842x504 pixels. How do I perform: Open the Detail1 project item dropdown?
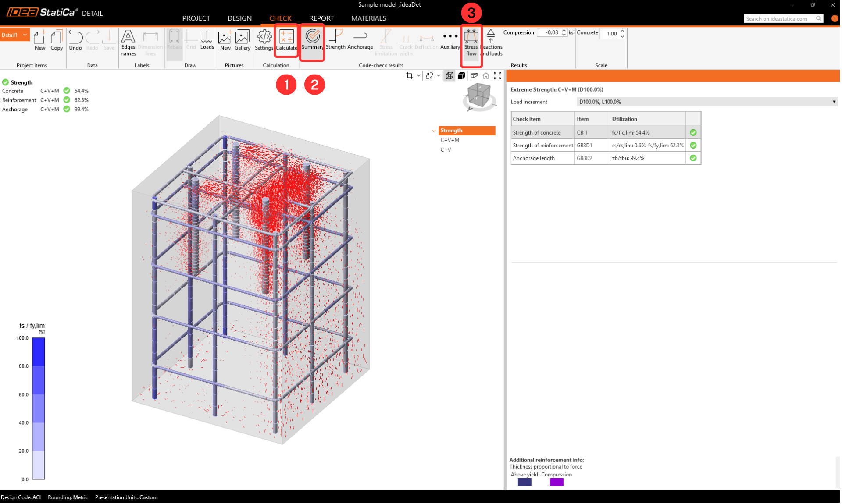pyautogui.click(x=25, y=35)
